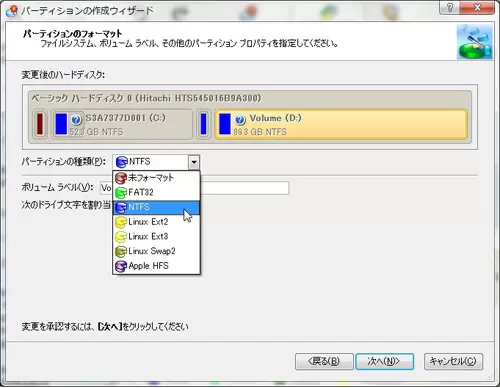This screenshot has width=500, height=388.
Task: Click the NTFS partition type combo box
Action: [x=156, y=162]
